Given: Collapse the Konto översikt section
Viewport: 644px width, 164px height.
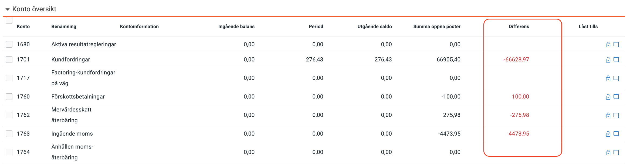Looking at the screenshot, I should 8,9.
